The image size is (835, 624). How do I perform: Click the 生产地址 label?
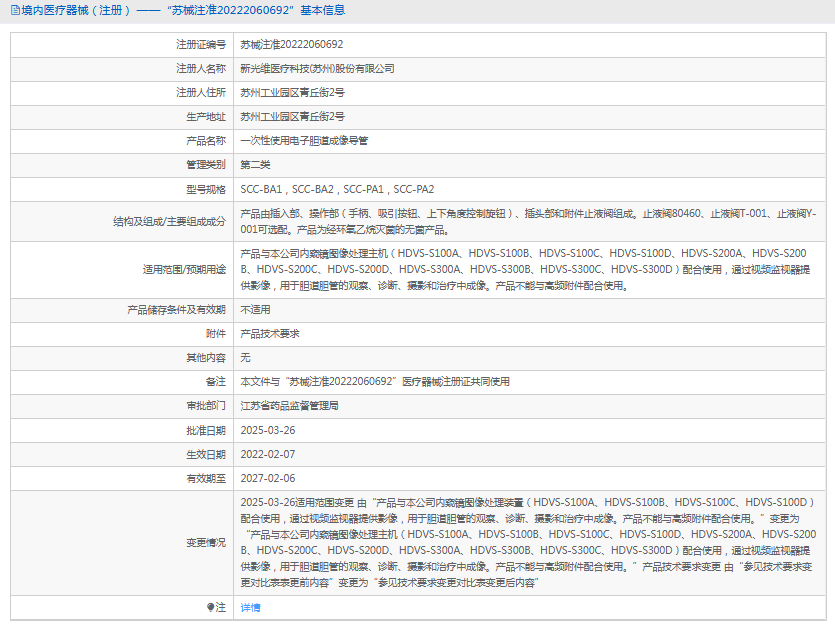[x=206, y=117]
